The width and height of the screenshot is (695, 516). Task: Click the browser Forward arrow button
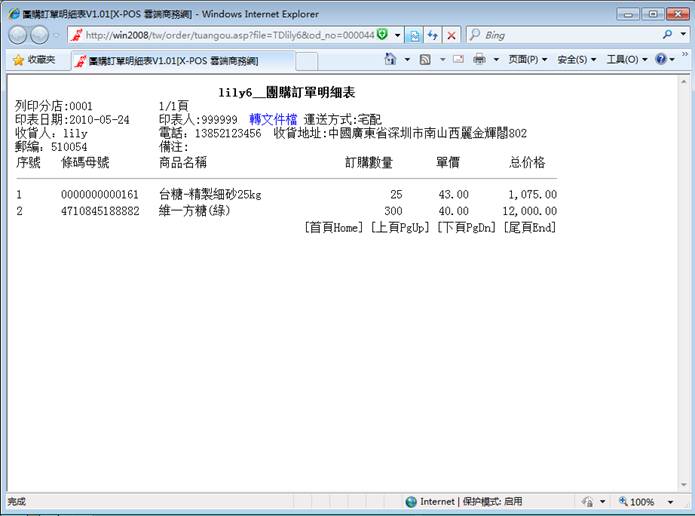click(41, 35)
